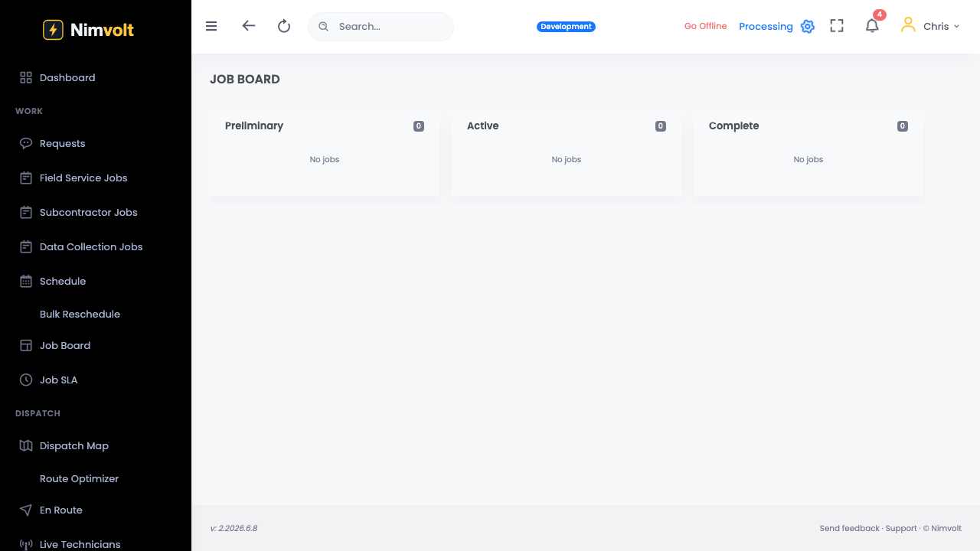Click the Data Collection Jobs calendar icon
This screenshot has width=980, height=551.
(26, 246)
